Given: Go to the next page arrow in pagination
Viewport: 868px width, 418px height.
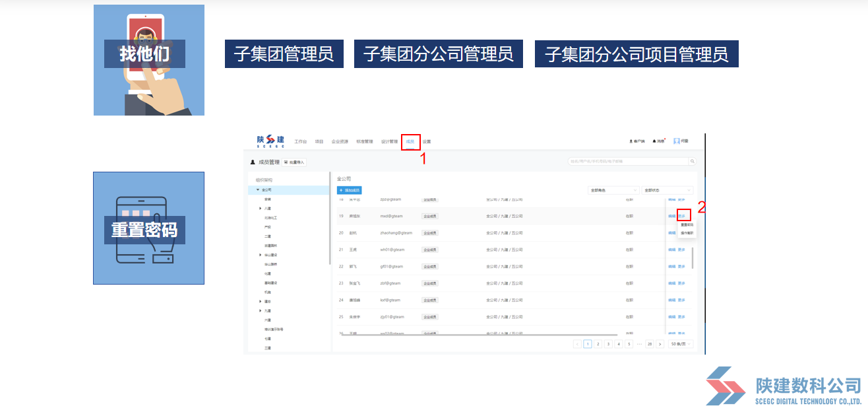Looking at the screenshot, I should coord(660,344).
